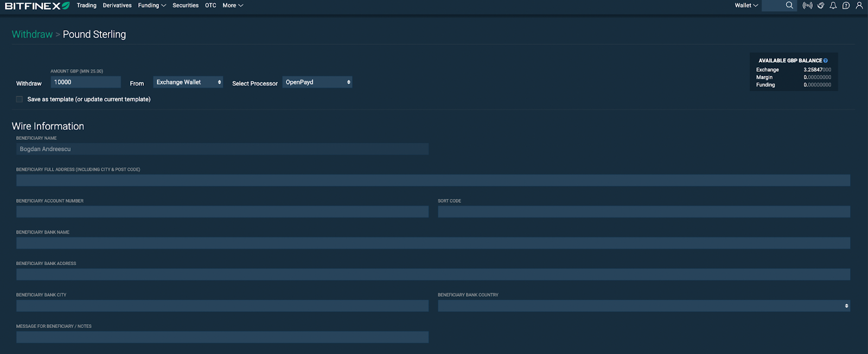Open the Exchange Wallet source dropdown

188,82
